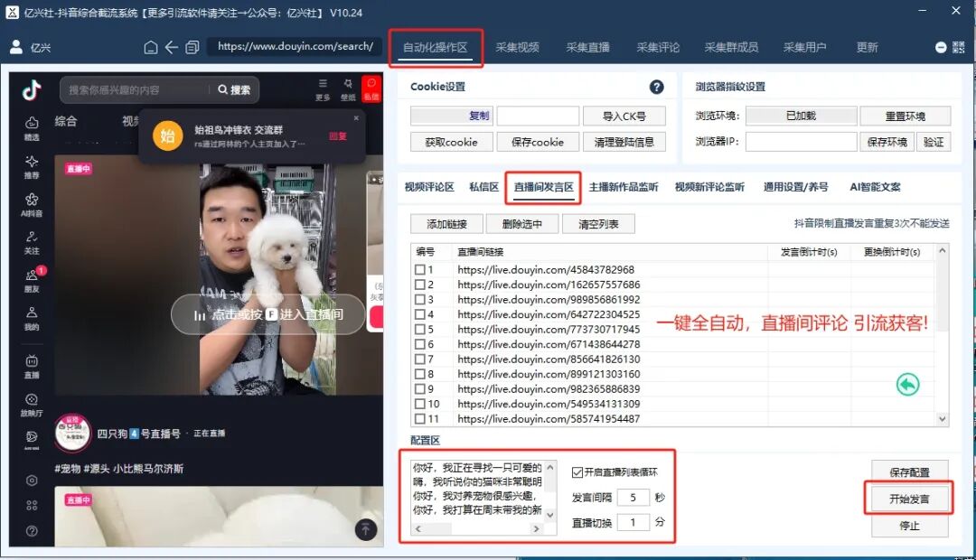
Task: Click the 浏览器IP input field
Action: 801,143
